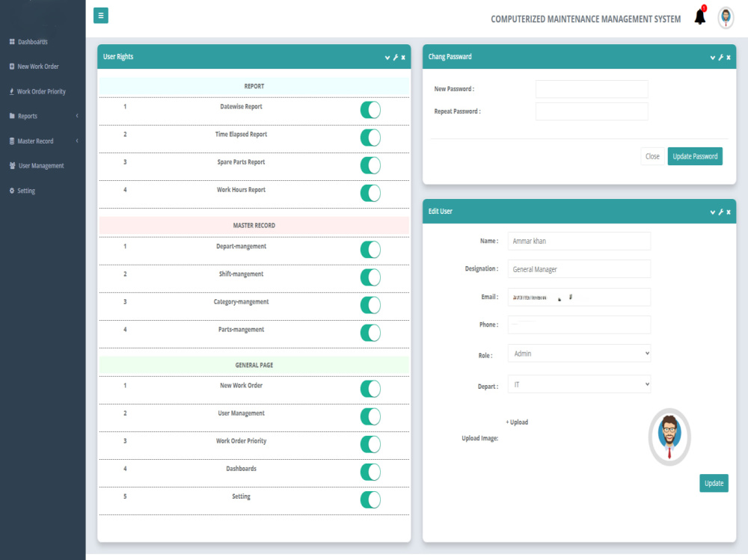Open Edit User panel wrench settings

tap(721, 212)
